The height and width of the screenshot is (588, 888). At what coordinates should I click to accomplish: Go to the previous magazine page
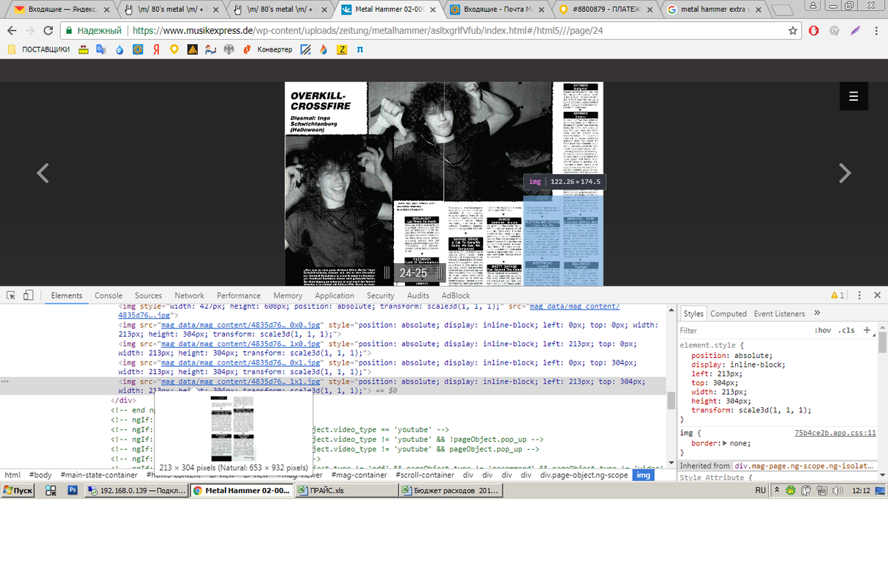43,173
